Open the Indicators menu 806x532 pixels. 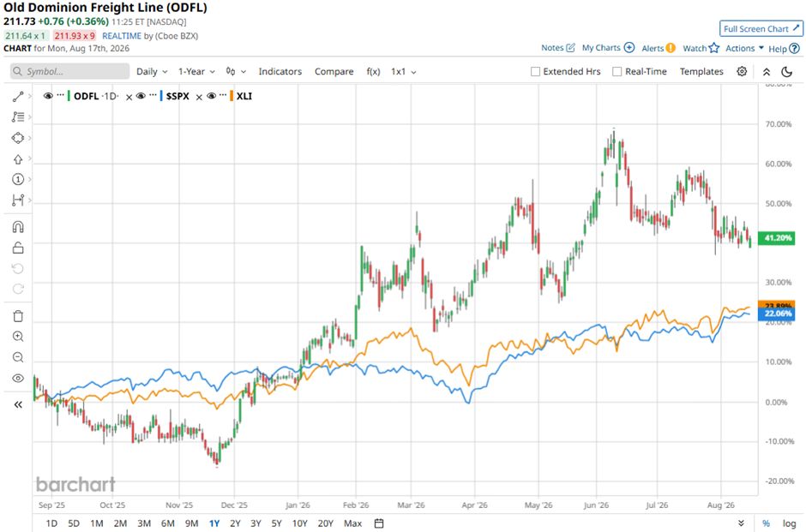coord(280,71)
